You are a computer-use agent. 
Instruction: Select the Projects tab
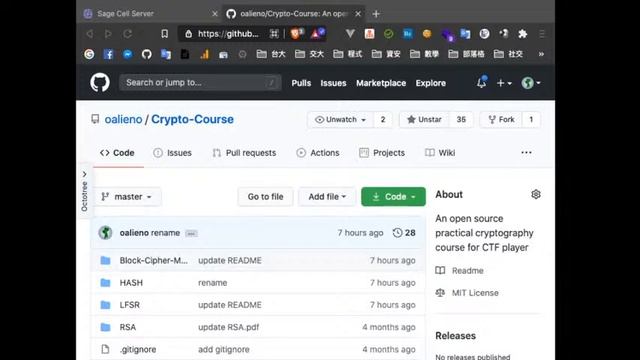pos(382,153)
